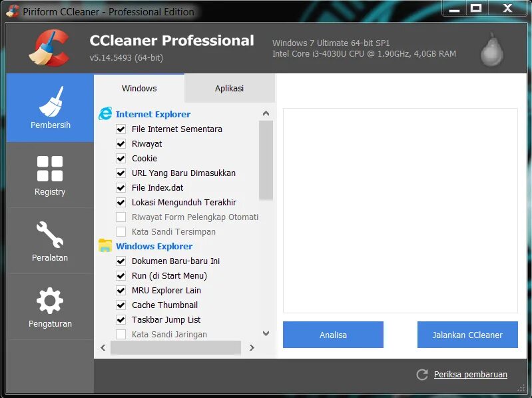Screen dimensions: 532x398
Task: Click the CCleaner icon in title bar
Action: [x=13, y=11]
